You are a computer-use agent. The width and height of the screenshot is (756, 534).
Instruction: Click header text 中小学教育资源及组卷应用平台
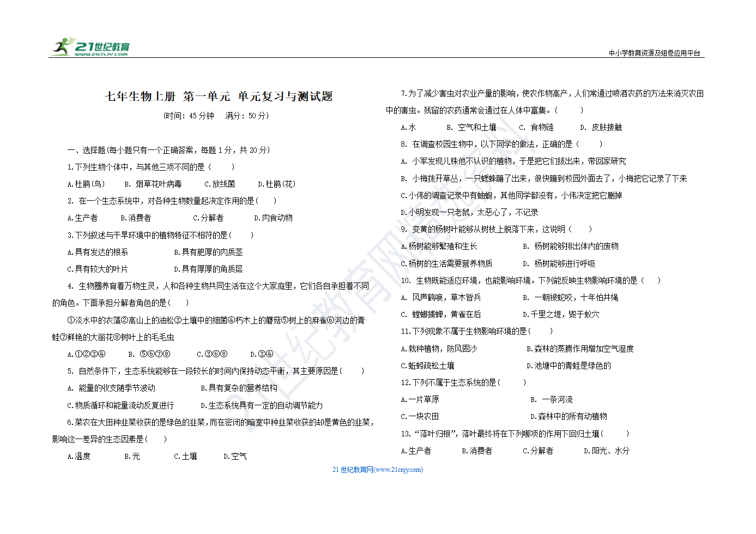tap(654, 53)
